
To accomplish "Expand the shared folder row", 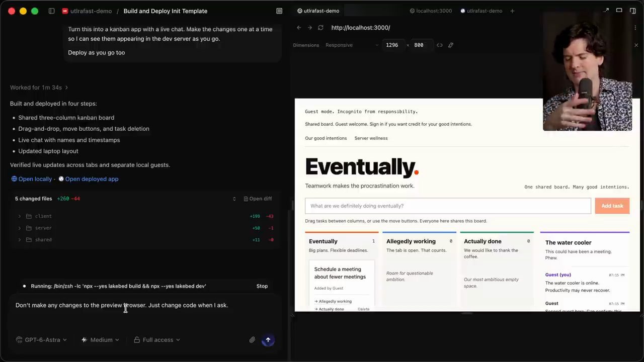I will click(145, 240).
